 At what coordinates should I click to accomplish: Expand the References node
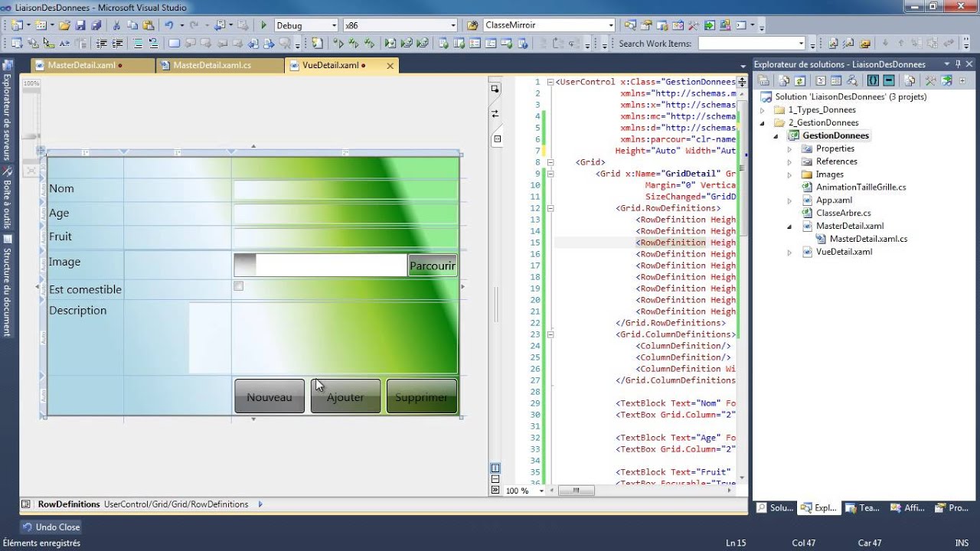pos(789,161)
